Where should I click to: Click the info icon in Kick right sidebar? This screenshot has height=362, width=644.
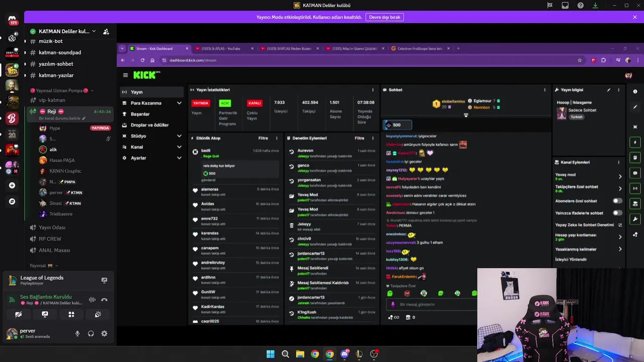click(635, 92)
